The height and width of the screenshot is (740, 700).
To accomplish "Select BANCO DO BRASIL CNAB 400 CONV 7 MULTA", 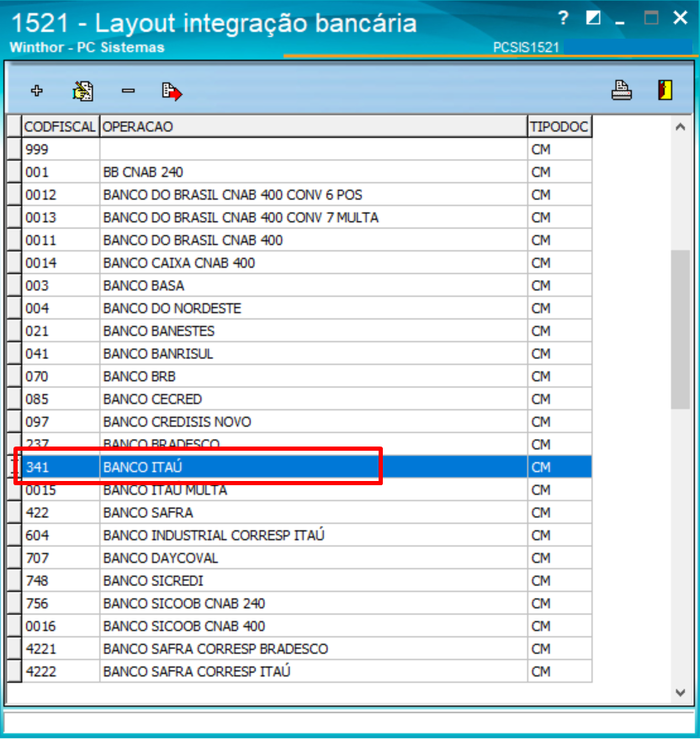I will click(x=300, y=217).
